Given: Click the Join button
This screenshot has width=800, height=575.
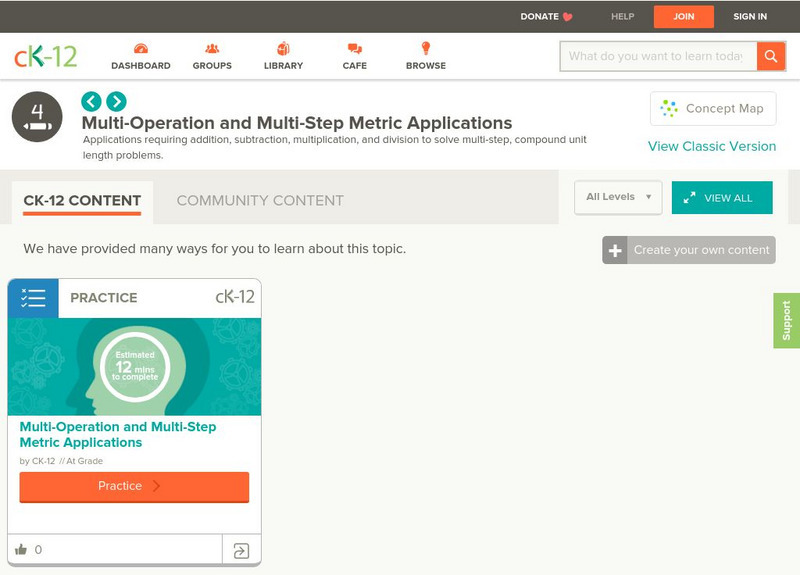Looking at the screenshot, I should (684, 16).
